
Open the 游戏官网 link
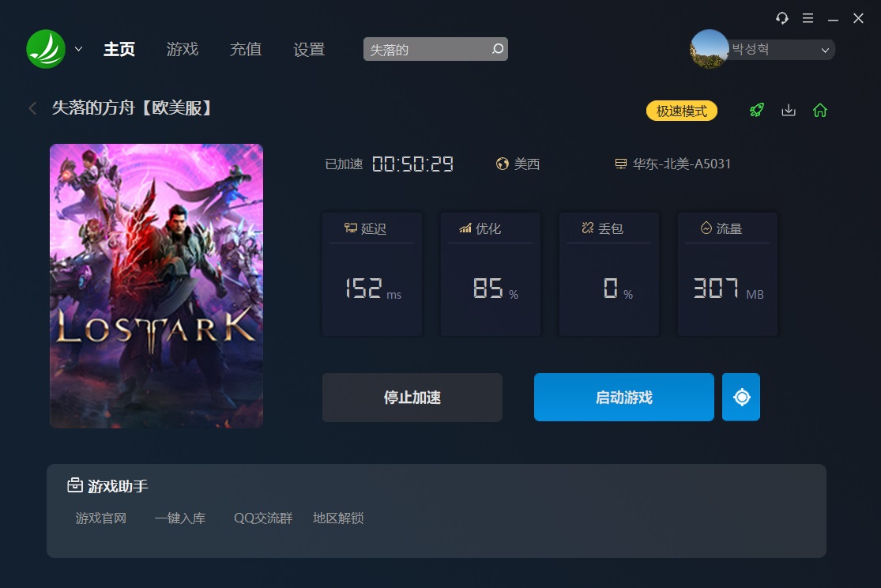tap(101, 518)
